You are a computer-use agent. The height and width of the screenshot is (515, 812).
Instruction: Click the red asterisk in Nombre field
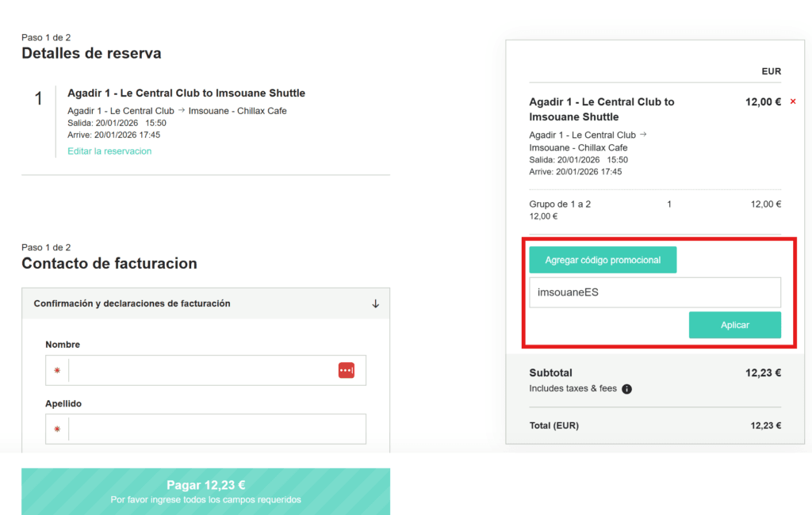(x=57, y=371)
